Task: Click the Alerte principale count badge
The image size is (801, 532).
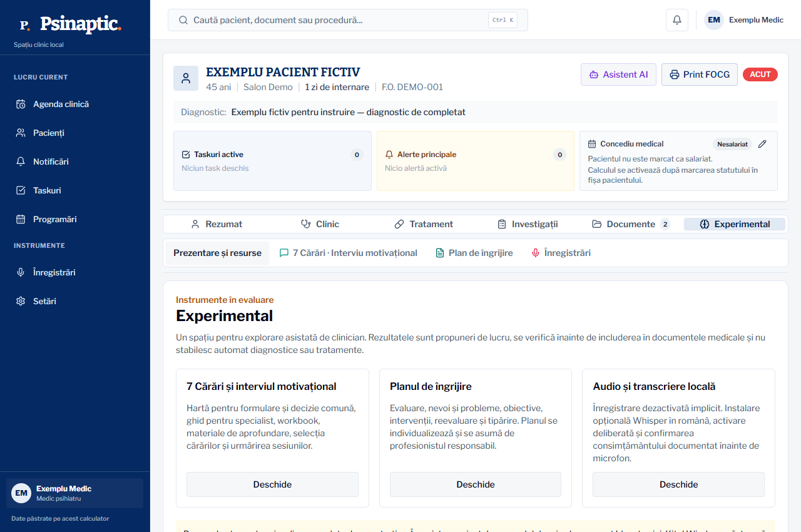Action: 560,155
